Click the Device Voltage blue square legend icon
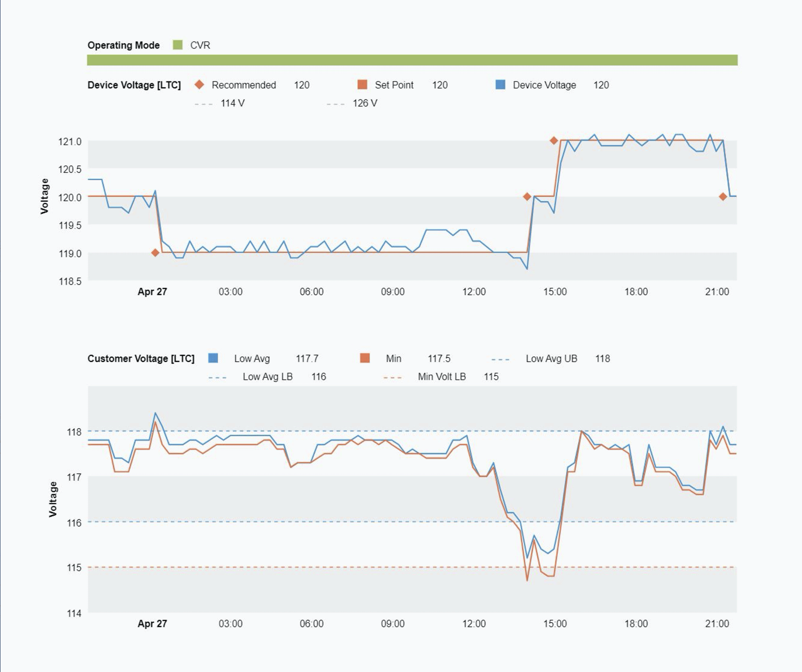 (500, 85)
